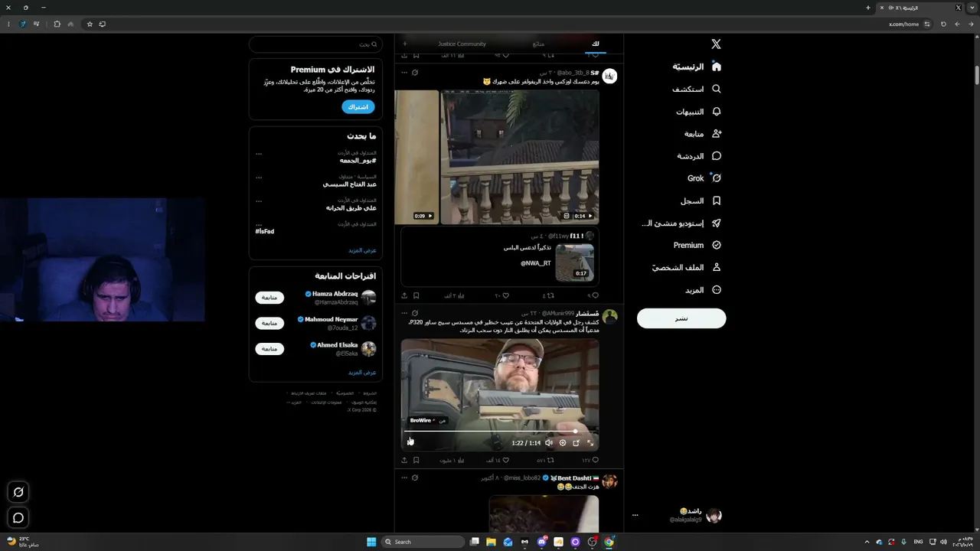Image resolution: width=980 pixels, height=551 pixels.
Task: Play the 0:17 quoted video thumbnail
Action: [x=574, y=261]
